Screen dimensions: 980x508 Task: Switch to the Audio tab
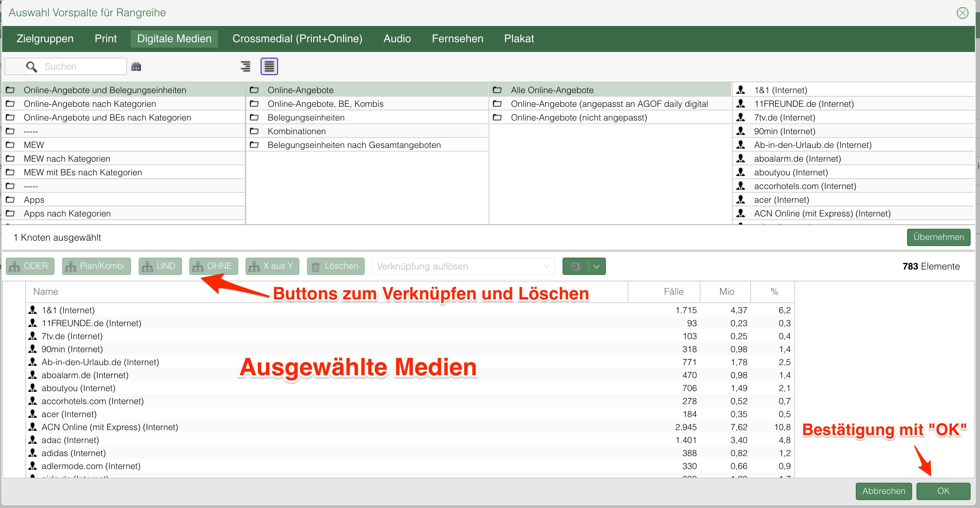click(397, 39)
